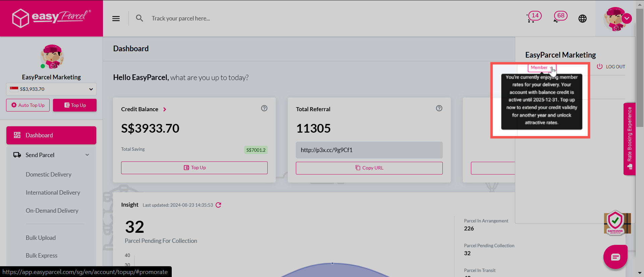
Task: Click the track parcel search field
Action: (x=180, y=18)
